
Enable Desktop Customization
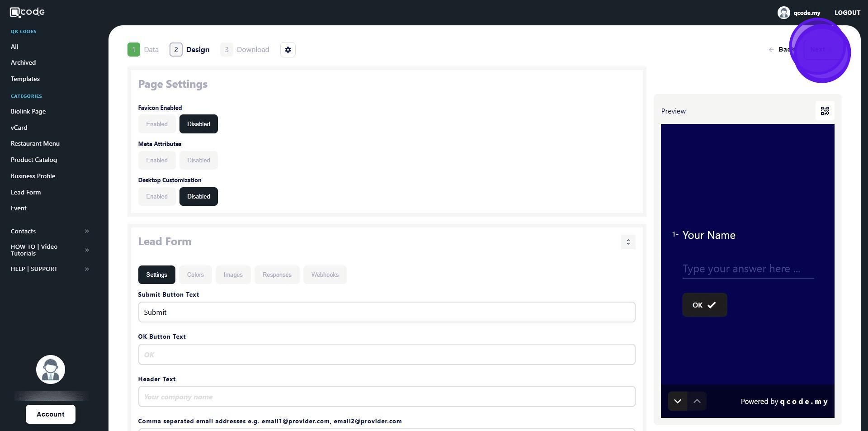(x=157, y=197)
